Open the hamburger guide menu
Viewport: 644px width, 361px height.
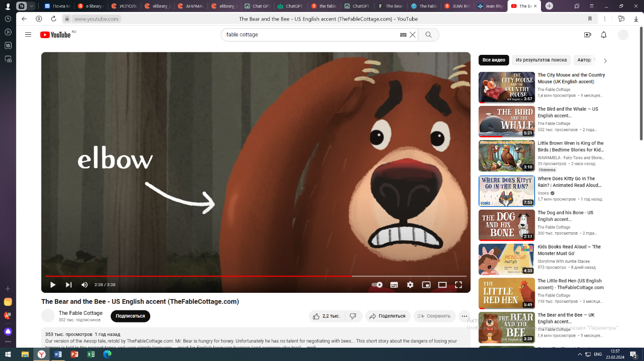(28, 35)
